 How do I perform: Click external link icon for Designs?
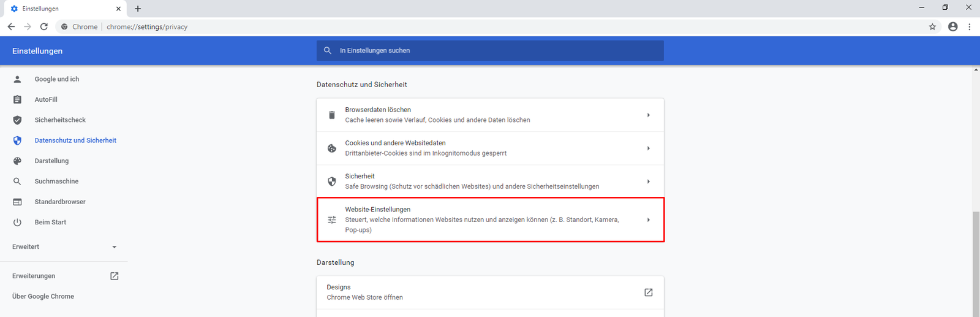pos(648,292)
